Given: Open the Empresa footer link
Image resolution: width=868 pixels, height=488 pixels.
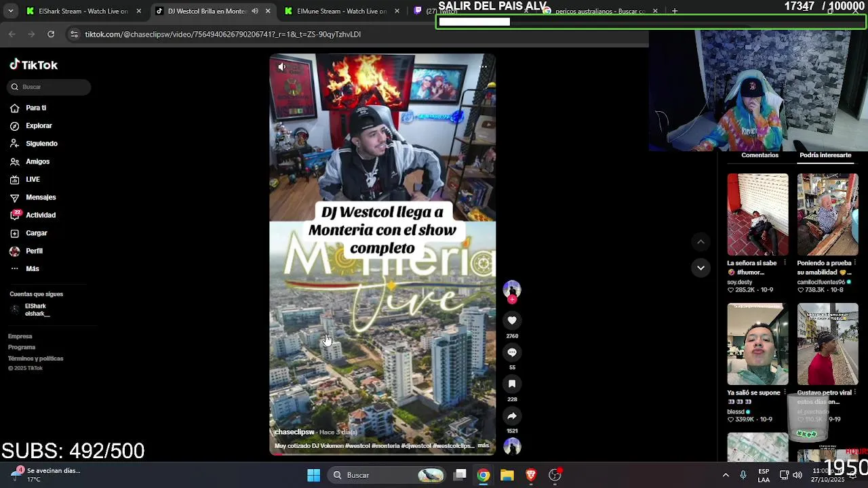Looking at the screenshot, I should tap(20, 336).
